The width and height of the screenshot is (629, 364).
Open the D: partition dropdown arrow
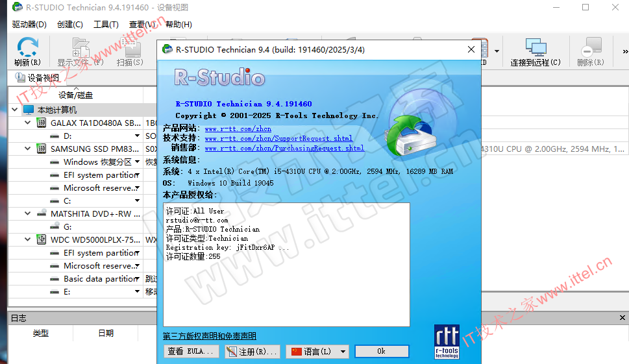point(137,136)
